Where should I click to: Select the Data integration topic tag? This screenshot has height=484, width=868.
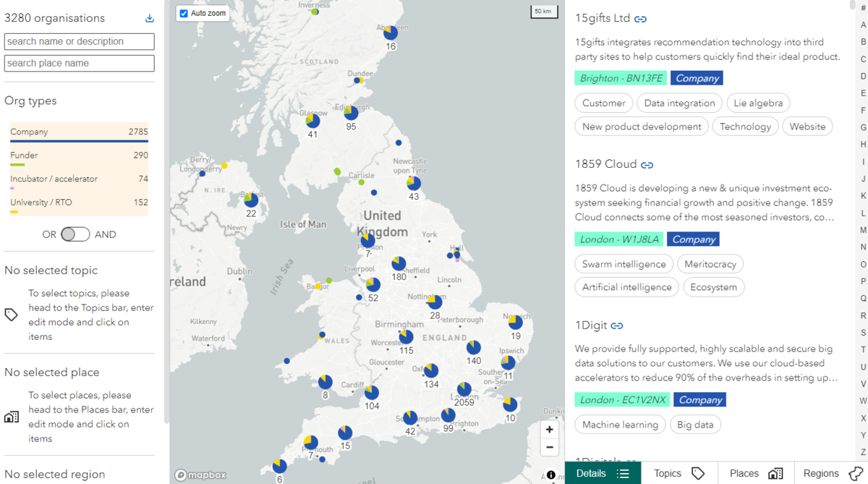pyautogui.click(x=679, y=103)
